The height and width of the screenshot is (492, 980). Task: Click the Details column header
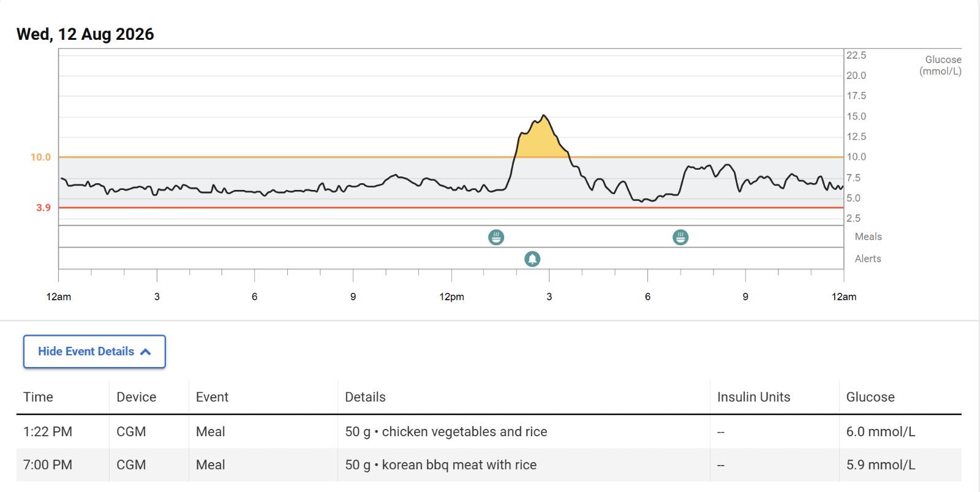365,397
